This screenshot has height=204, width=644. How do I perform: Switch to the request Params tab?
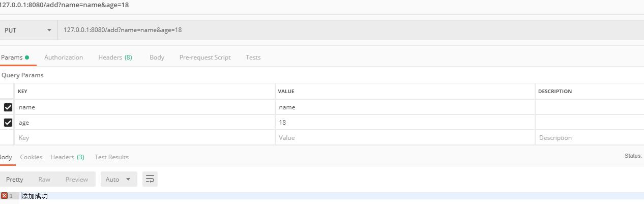coord(15,57)
